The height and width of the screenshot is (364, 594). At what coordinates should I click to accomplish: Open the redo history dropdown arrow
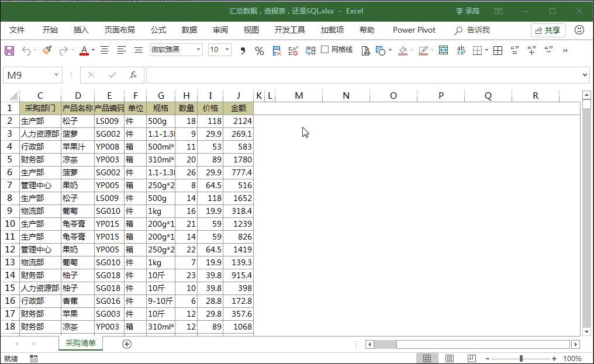pyautogui.click(x=72, y=50)
